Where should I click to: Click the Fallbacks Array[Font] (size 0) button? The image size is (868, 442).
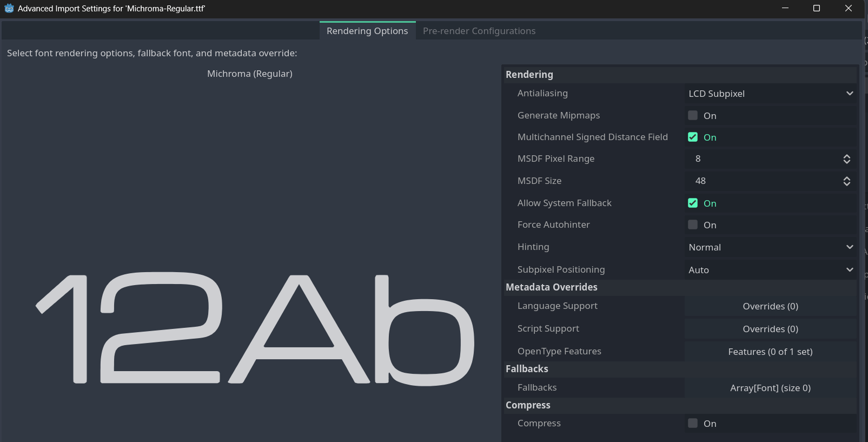(x=770, y=388)
